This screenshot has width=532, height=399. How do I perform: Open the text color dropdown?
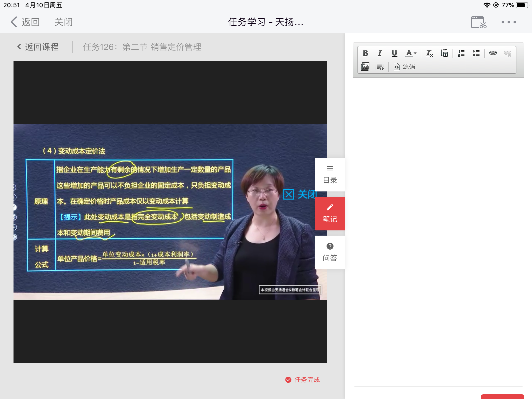(x=411, y=53)
